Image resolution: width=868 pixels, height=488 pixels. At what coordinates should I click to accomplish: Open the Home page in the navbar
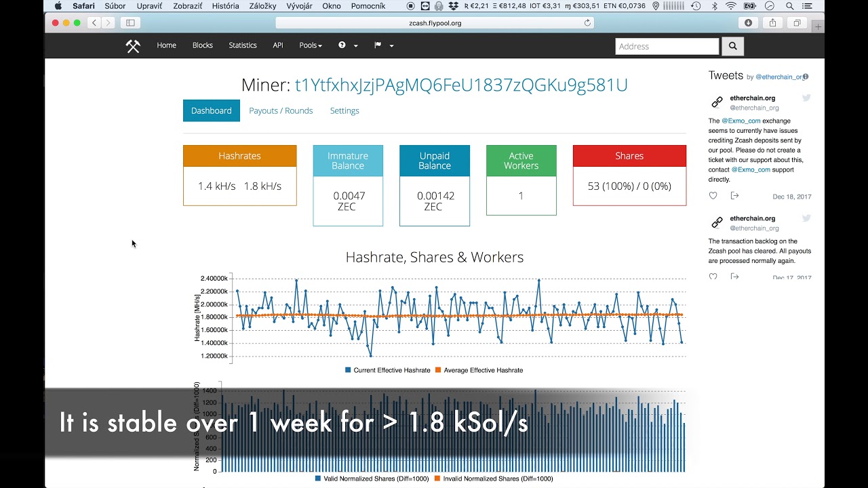[x=166, y=45]
